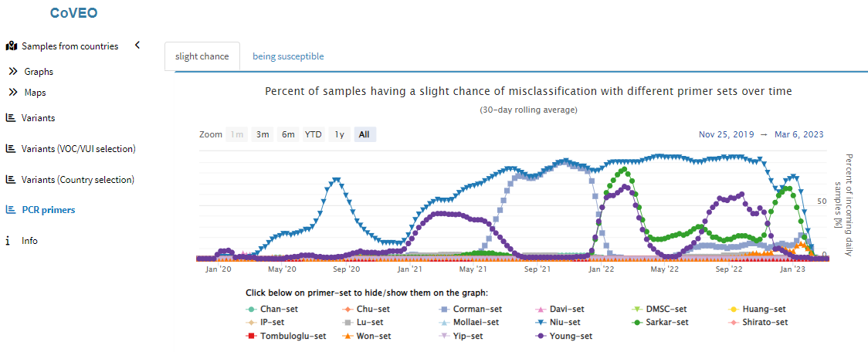Screen dimensions: 868x352
Task: Click the chart icon next to Variants
Action: click(x=11, y=118)
